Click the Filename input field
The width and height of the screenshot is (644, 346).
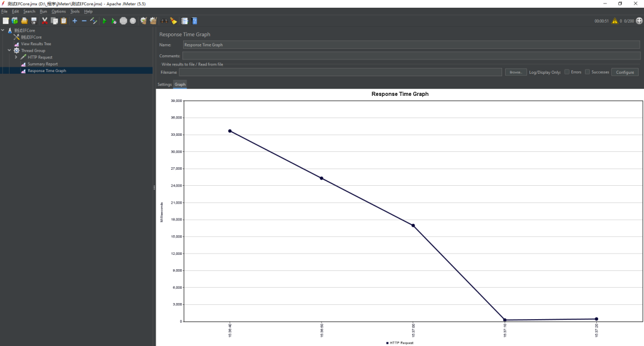click(x=340, y=72)
